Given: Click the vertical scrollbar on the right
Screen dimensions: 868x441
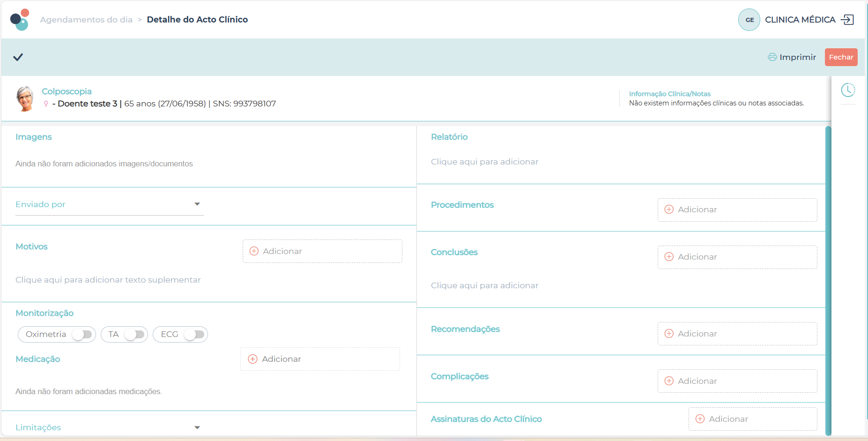Looking at the screenshot, I should [828, 280].
